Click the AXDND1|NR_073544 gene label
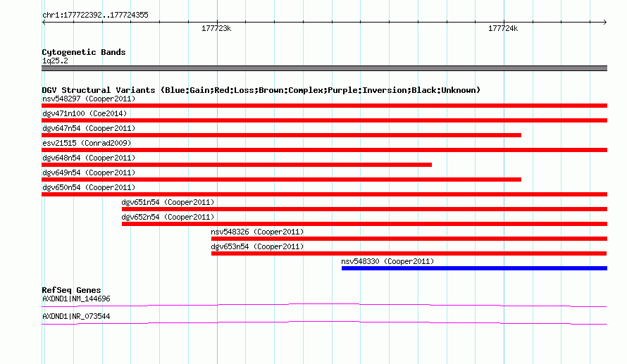The height and width of the screenshot is (364, 627). tap(76, 316)
